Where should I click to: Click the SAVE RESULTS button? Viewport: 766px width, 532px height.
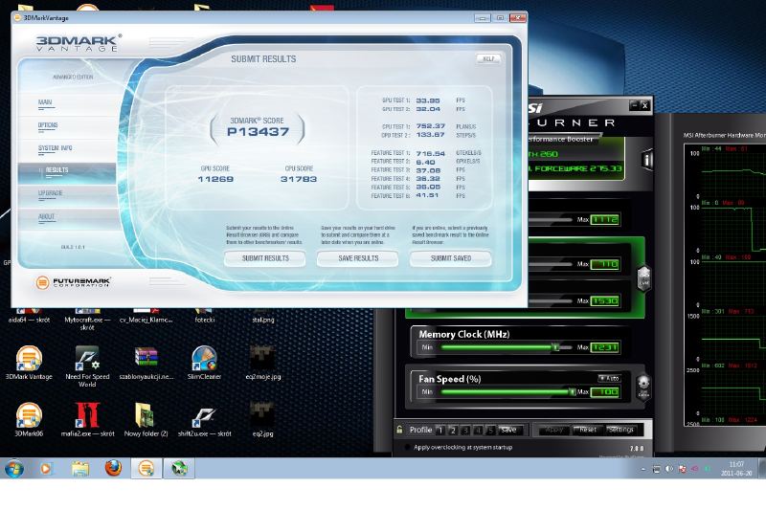[x=358, y=258]
